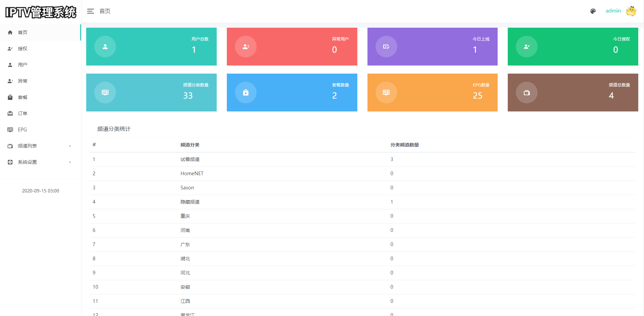This screenshot has height=316, width=644.
Task: Open the theme palette picker
Action: (593, 11)
